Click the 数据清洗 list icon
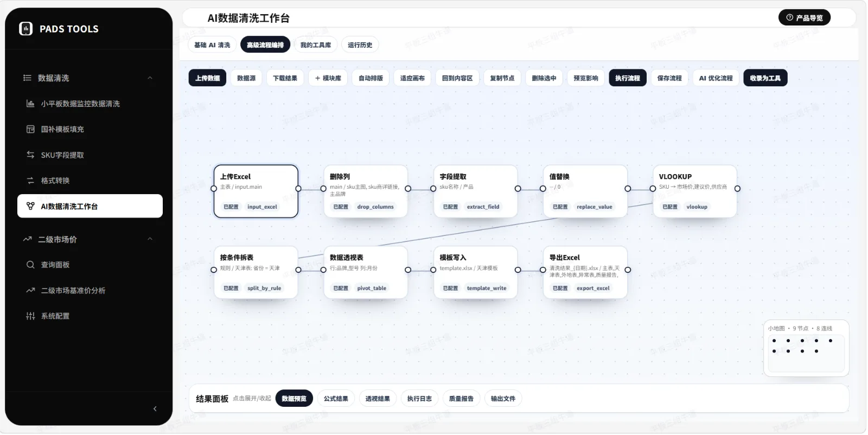 27,78
